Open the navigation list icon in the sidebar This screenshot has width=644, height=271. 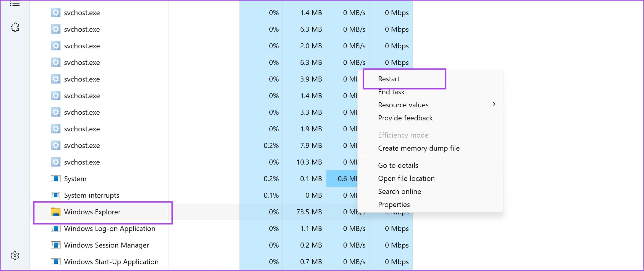coord(15,4)
